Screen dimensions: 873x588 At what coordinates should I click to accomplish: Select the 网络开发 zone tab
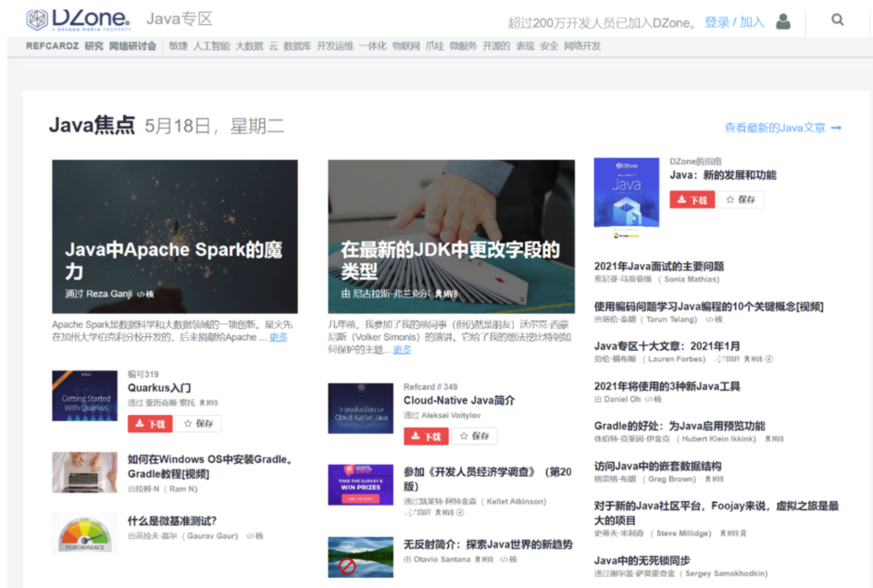coord(581,45)
